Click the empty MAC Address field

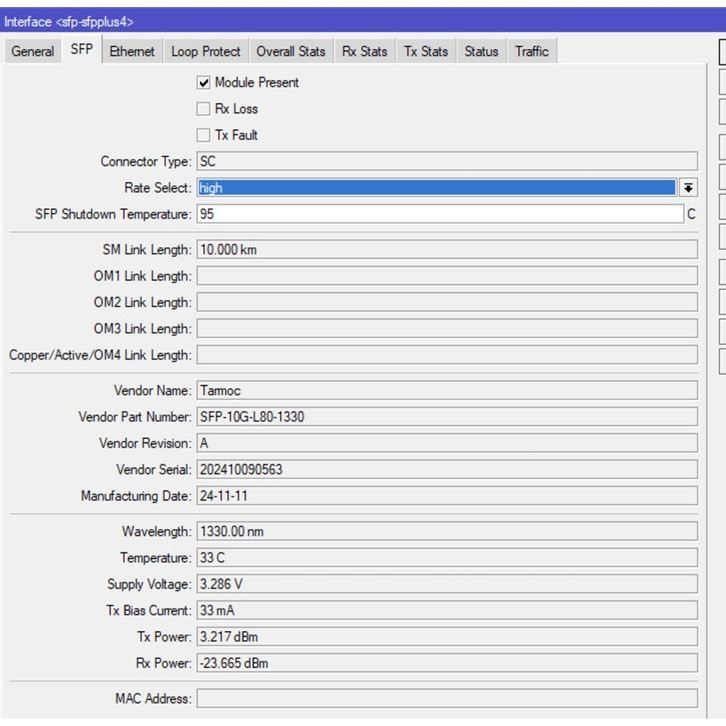point(446,699)
